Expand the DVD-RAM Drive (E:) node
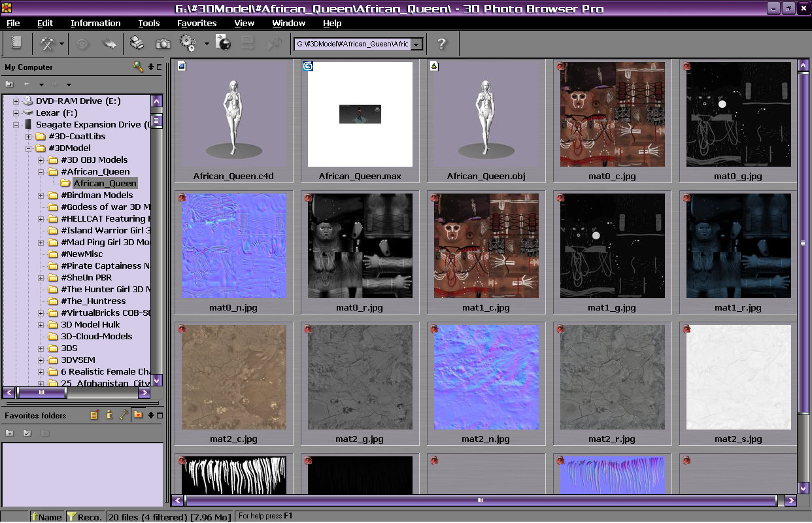 click(16, 101)
